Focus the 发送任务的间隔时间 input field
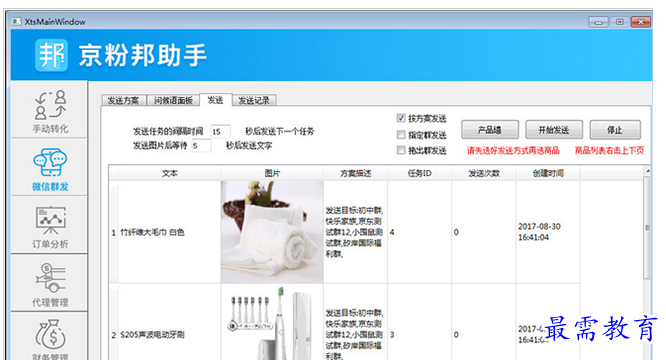Screen dimensions: 666x360 pyautogui.click(x=220, y=132)
